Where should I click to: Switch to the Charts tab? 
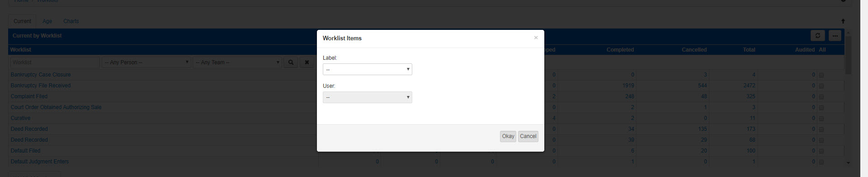click(71, 21)
